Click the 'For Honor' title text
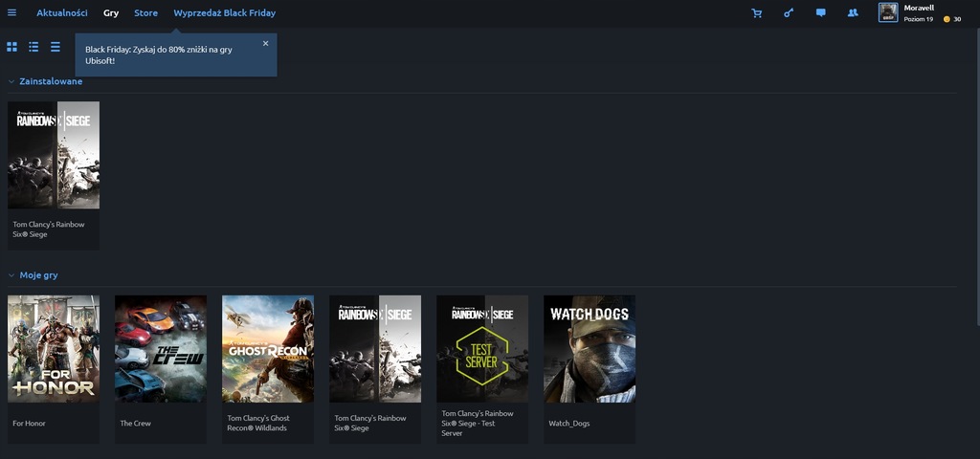This screenshot has height=459, width=980. click(x=29, y=424)
